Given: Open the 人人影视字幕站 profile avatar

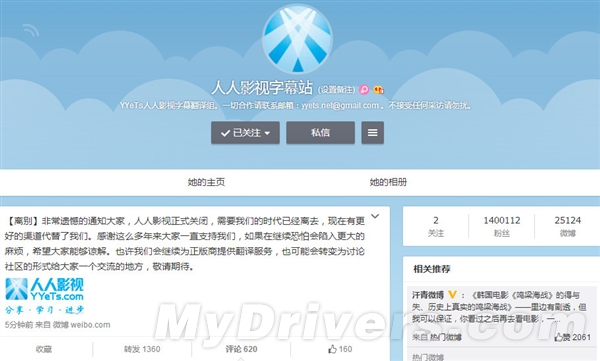Looking at the screenshot, I should point(297,39).
